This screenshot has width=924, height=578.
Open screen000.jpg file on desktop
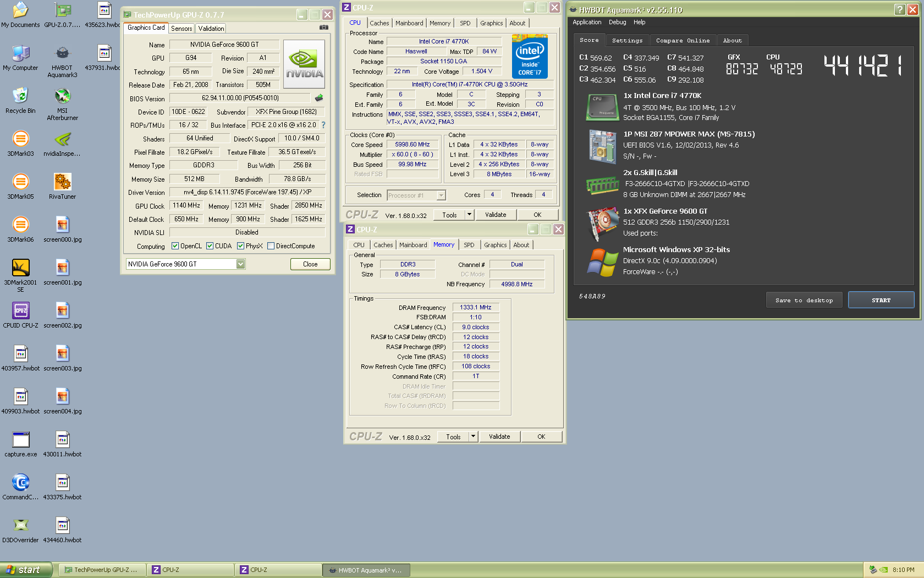(62, 230)
